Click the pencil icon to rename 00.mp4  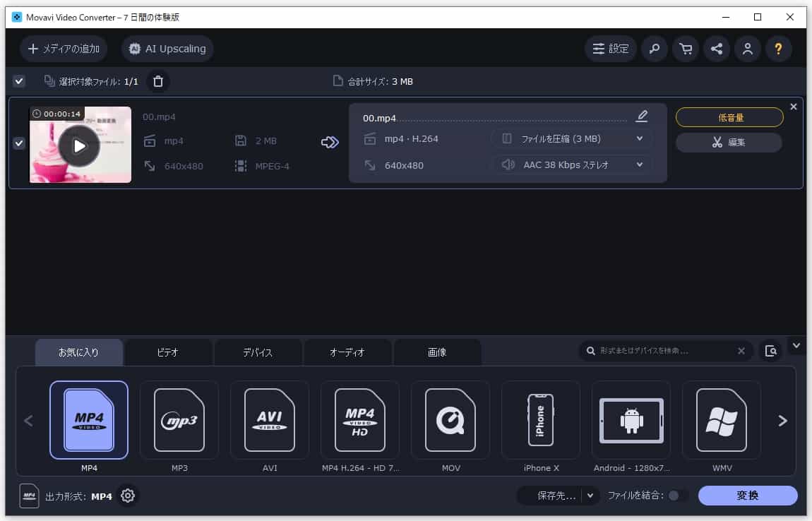pos(642,116)
